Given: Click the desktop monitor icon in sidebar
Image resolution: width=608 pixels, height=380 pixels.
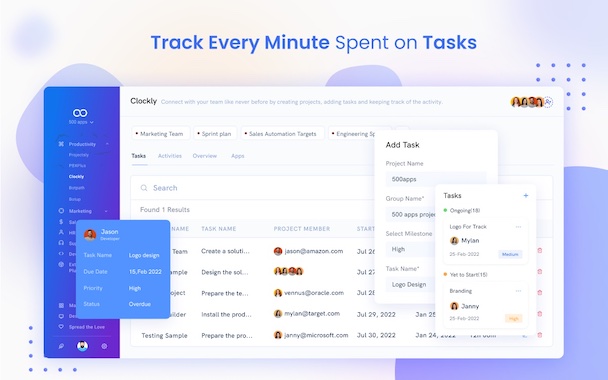Looking at the screenshot, I should pyautogui.click(x=61, y=316).
